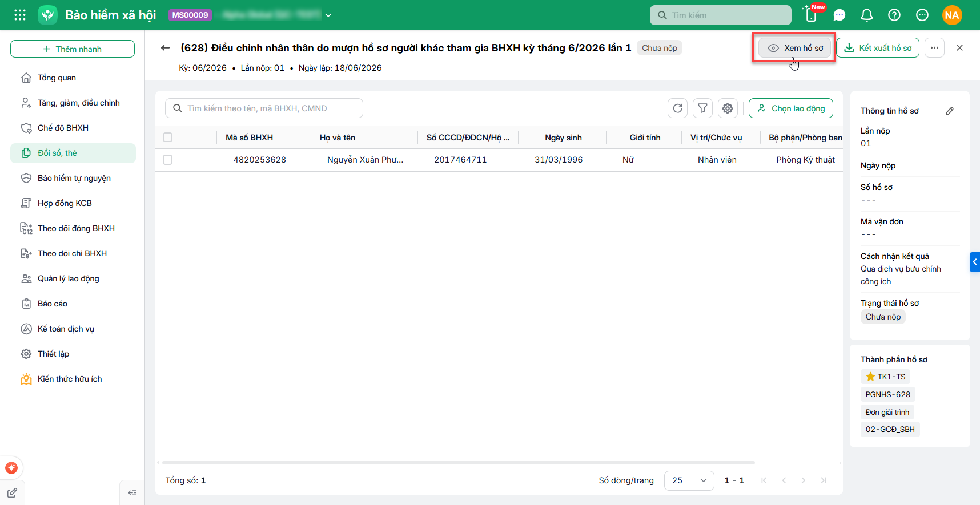Open the filter funnel icon
The width and height of the screenshot is (980, 505).
[x=703, y=108]
